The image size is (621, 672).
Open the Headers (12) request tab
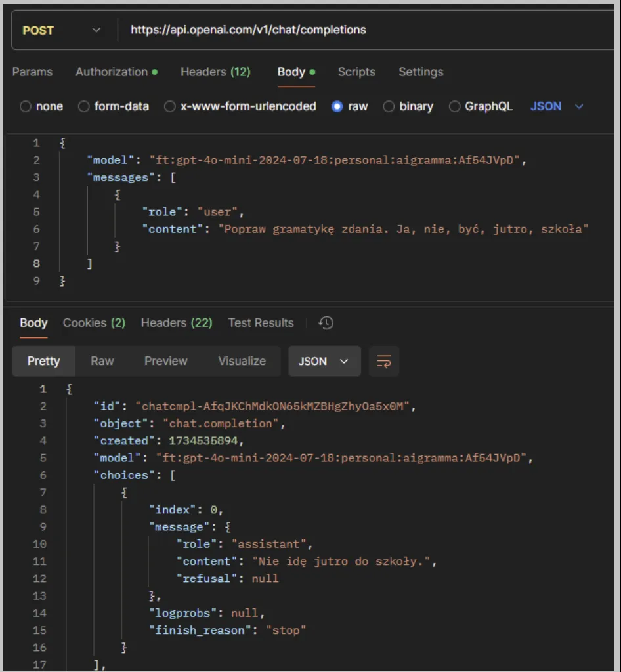tap(215, 72)
